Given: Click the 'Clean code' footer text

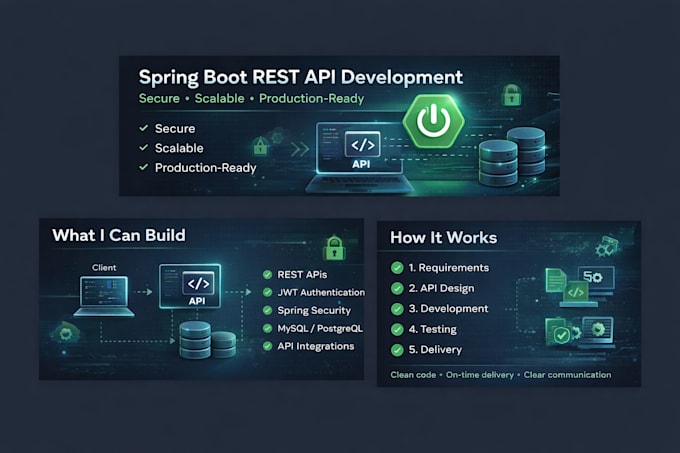Looking at the screenshot, I should coord(413,375).
